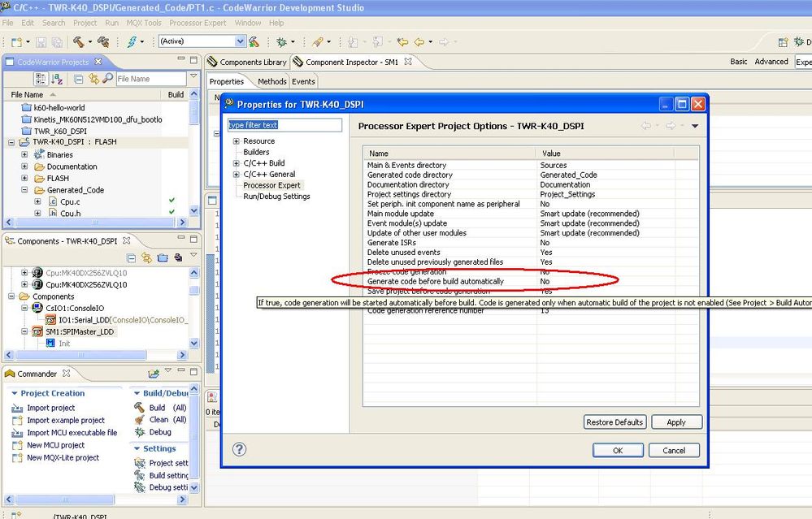Click the Build hammer toolbar icon

click(79, 41)
